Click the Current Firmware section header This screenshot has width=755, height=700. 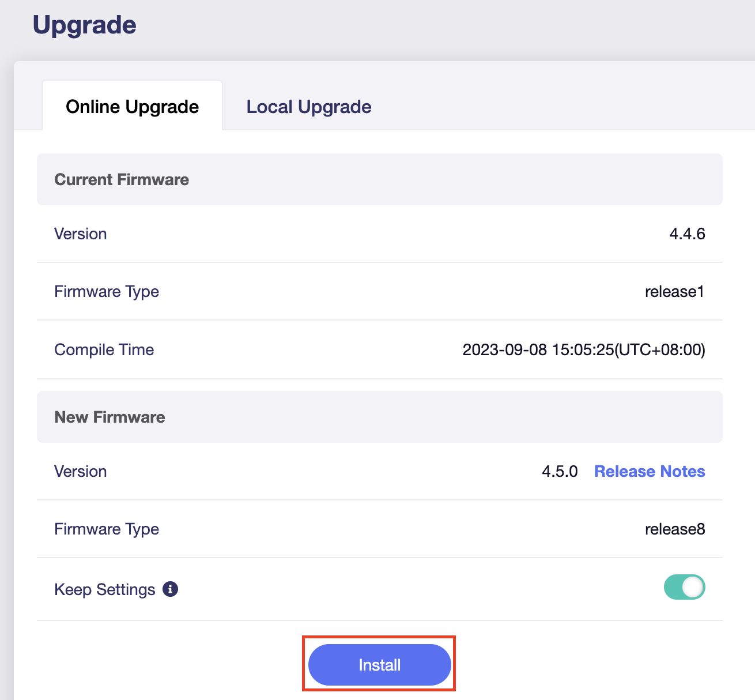(121, 179)
